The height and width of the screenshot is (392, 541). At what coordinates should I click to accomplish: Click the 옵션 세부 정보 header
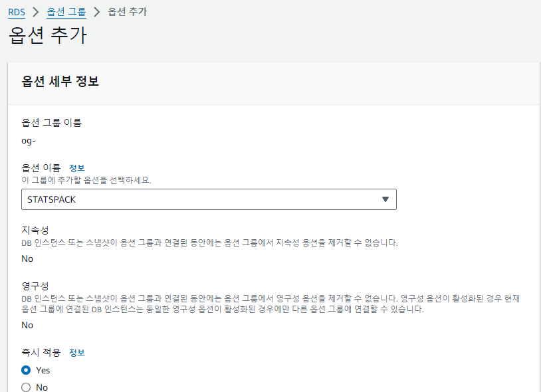pyautogui.click(x=60, y=81)
